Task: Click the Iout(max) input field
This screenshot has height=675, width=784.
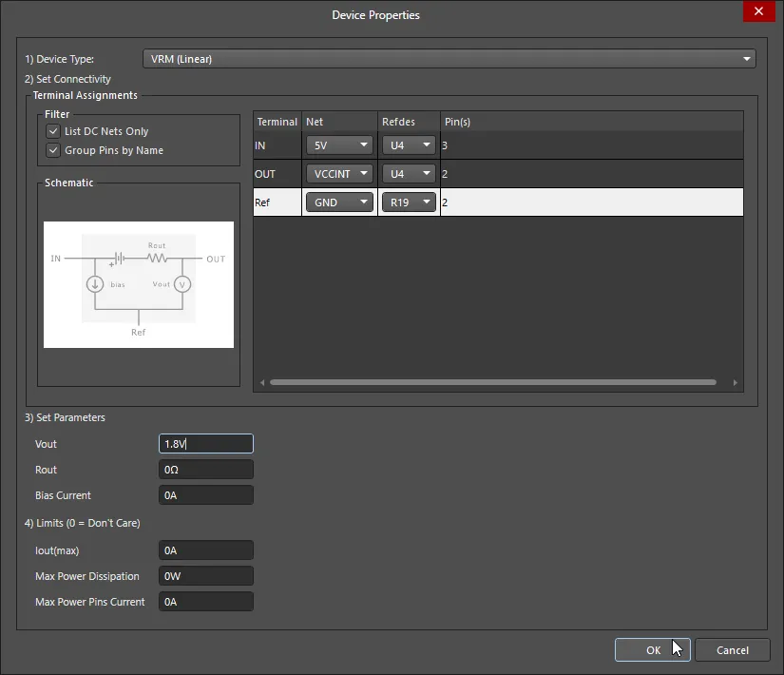Action: pos(206,550)
